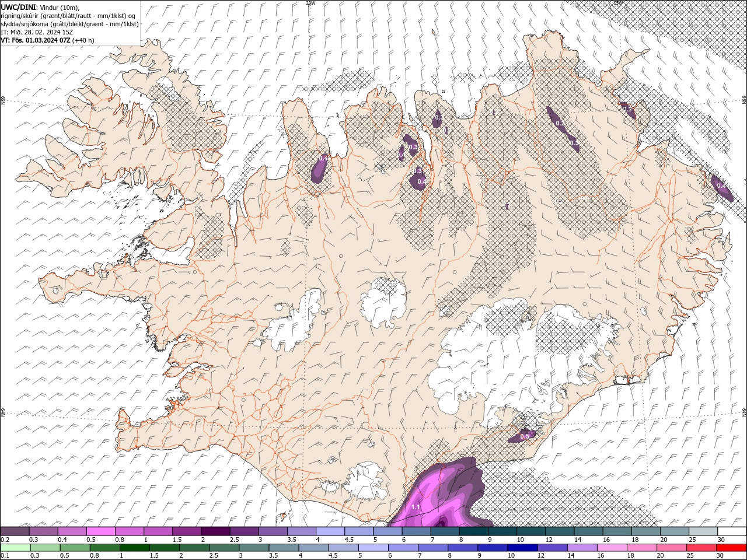This screenshot has height=560, width=747.
Task: Click the initial time line 'IT: Mið. 28. 02. 2024 15Z'
Action: click(36, 32)
